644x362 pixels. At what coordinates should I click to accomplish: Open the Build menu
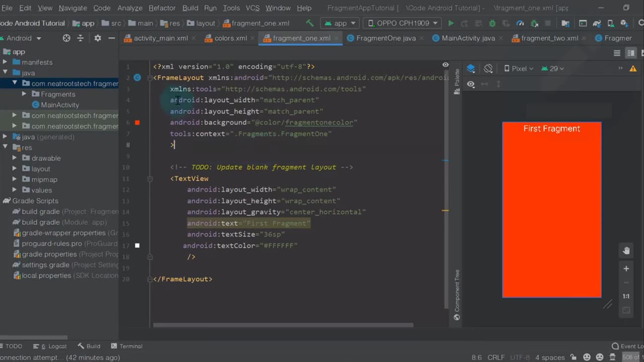190,8
